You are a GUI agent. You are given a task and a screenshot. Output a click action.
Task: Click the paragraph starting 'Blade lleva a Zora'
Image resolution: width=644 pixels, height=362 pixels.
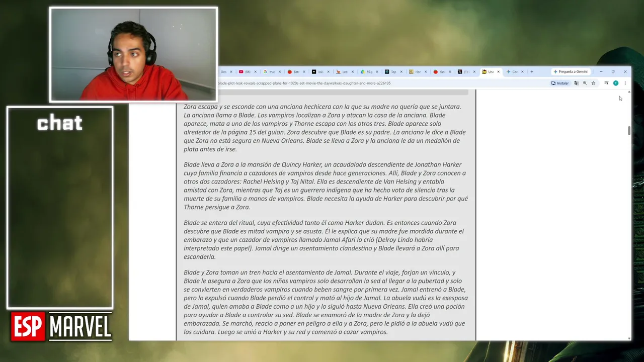(x=325, y=186)
